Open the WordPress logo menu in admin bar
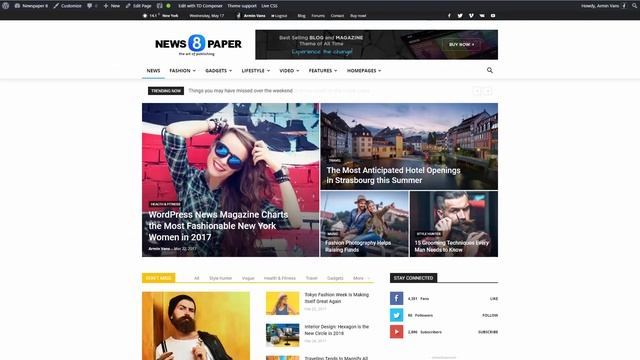This screenshot has width=640, height=360. pos(5,6)
